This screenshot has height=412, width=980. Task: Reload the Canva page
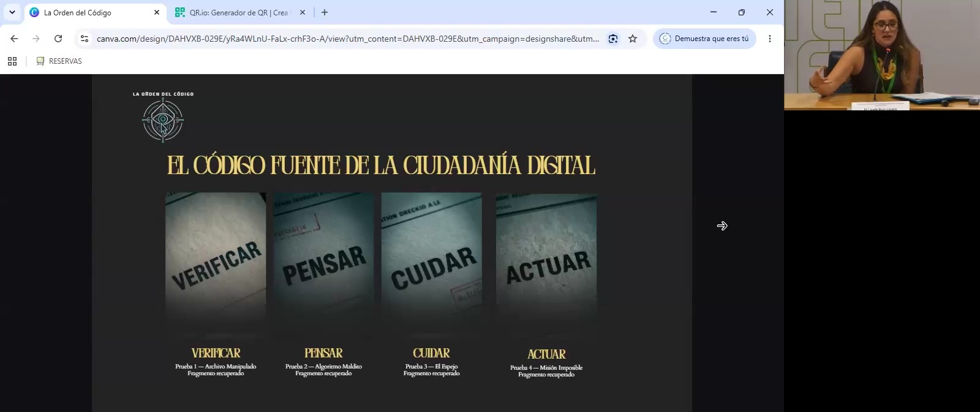(x=58, y=39)
